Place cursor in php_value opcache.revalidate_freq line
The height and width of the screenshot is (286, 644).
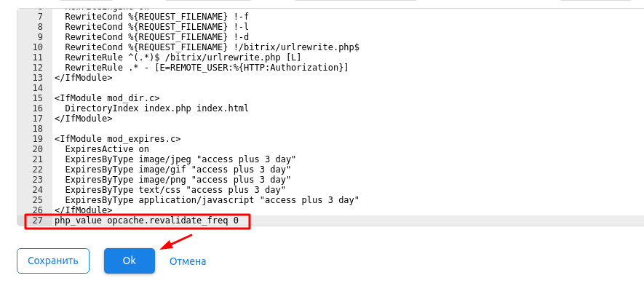tap(146, 221)
